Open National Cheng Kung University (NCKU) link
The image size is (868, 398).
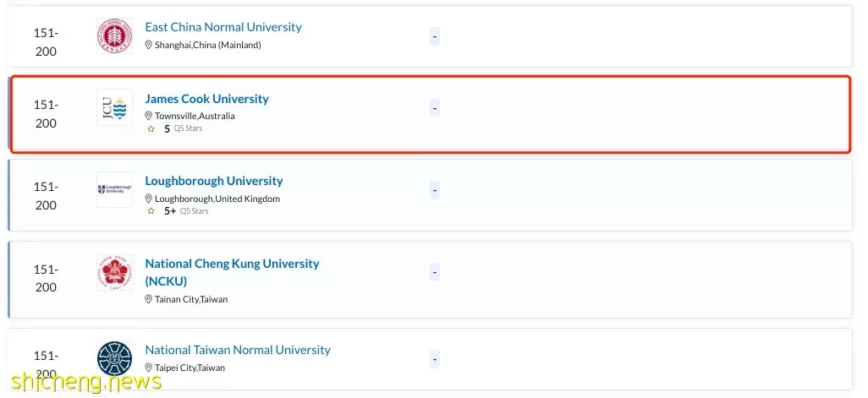click(232, 272)
